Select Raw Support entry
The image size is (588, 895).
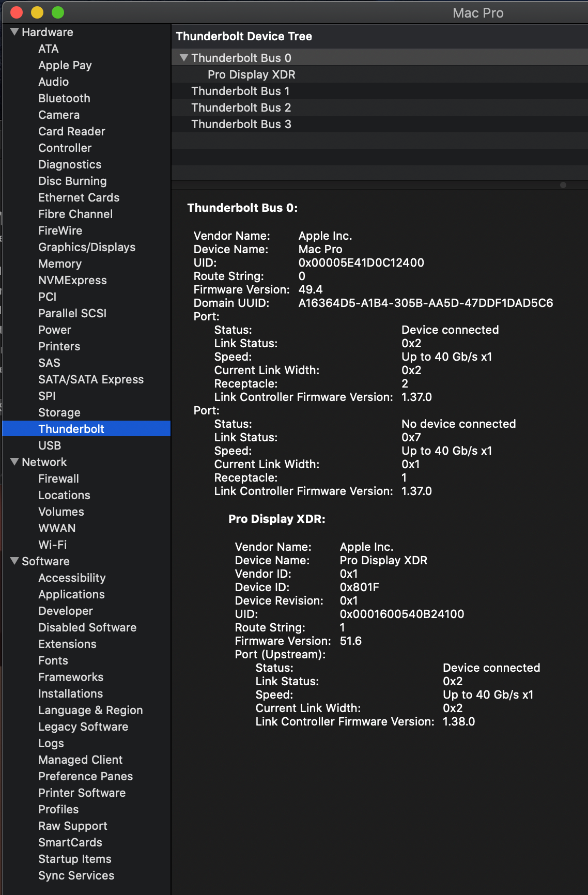pyautogui.click(x=72, y=826)
